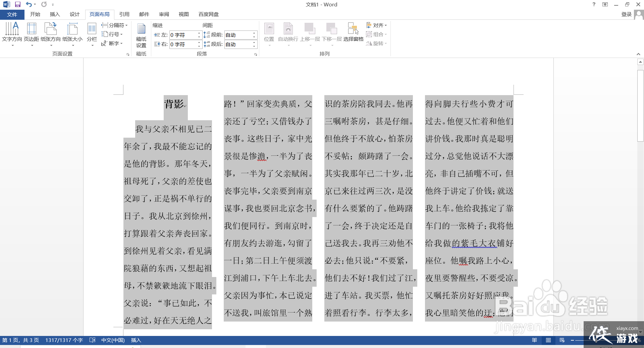The width and height of the screenshot is (644, 348).
Task: Toggle the 插入 insert mode indicator
Action: [x=136, y=340]
